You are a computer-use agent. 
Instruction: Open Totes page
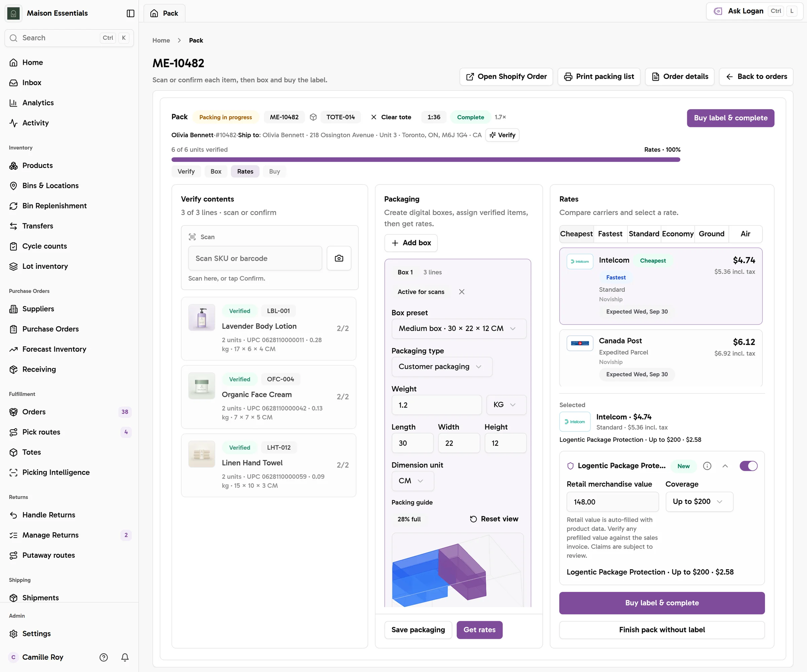69,452
